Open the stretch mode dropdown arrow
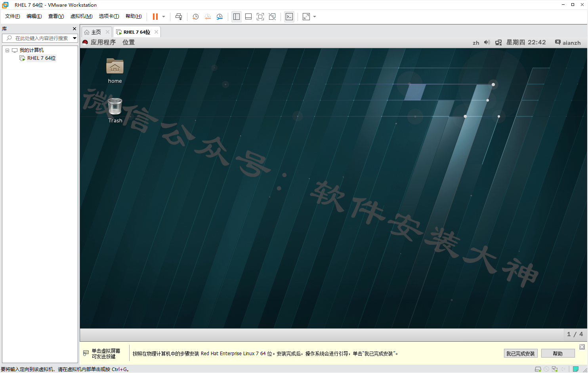The image size is (588, 373). pos(315,17)
